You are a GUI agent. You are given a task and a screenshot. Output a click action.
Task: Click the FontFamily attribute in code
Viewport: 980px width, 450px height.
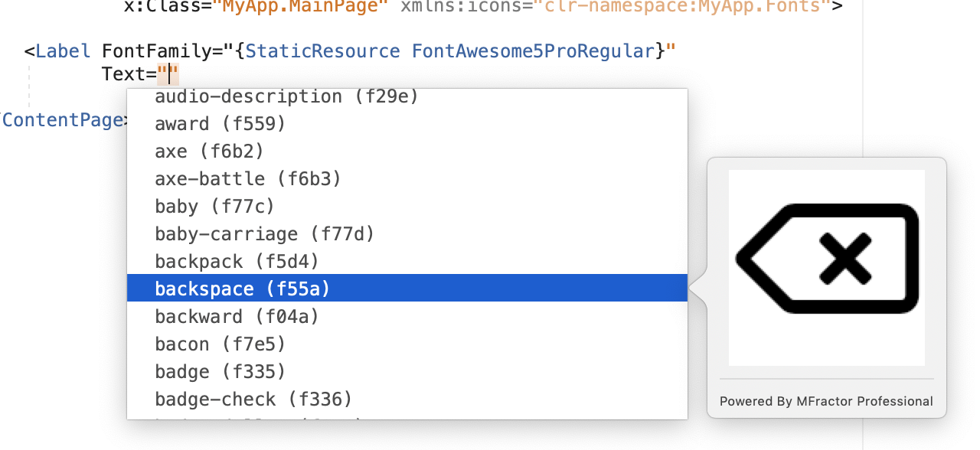click(x=157, y=51)
